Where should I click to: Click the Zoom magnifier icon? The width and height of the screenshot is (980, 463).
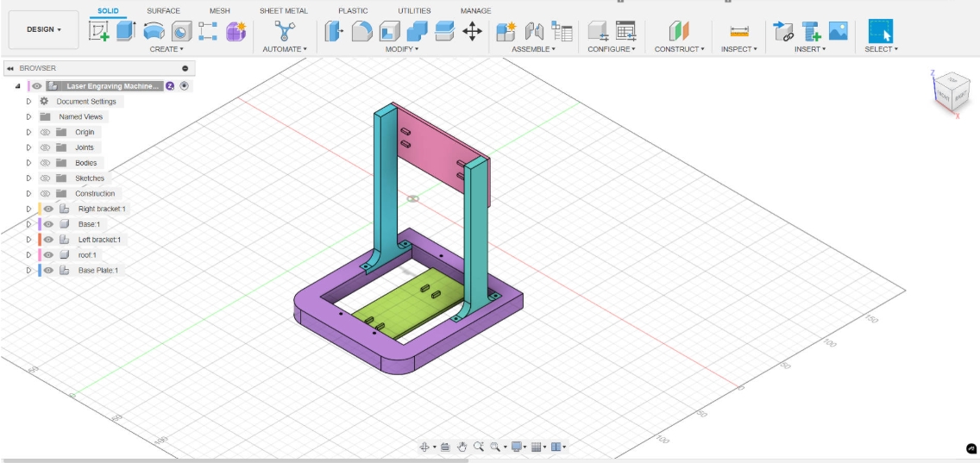[479, 446]
